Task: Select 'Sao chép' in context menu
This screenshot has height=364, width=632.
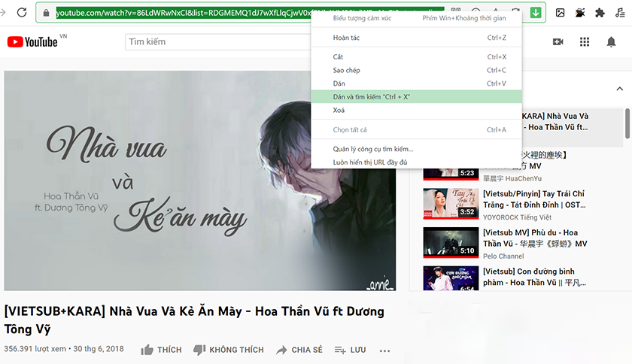Action: (347, 70)
